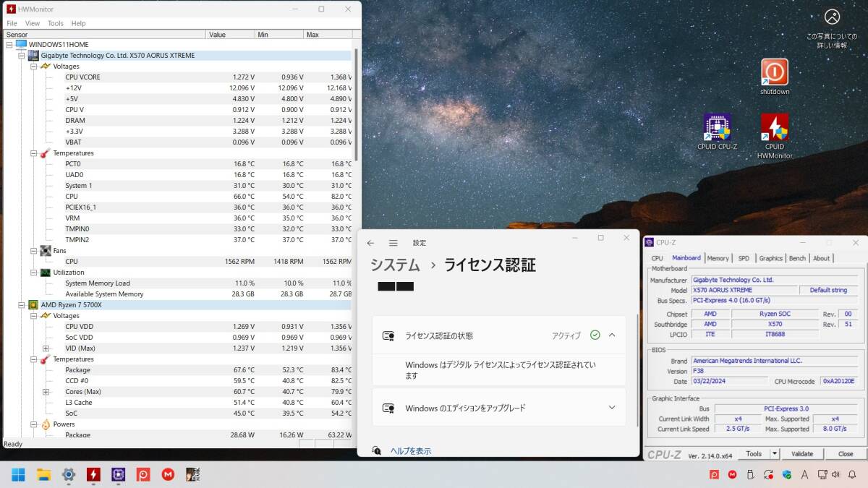Image resolution: width=868 pixels, height=488 pixels.
Task: Collapse the WINDOWS11HOME root node
Action: pyautogui.click(x=9, y=44)
